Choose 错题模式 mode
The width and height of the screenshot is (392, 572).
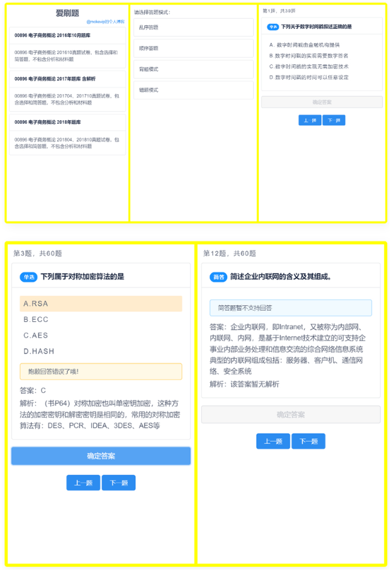(x=193, y=90)
